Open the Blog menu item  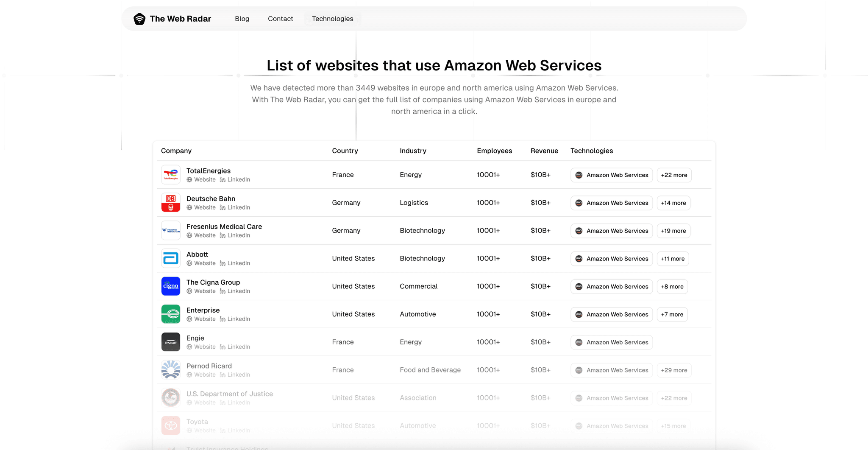242,19
